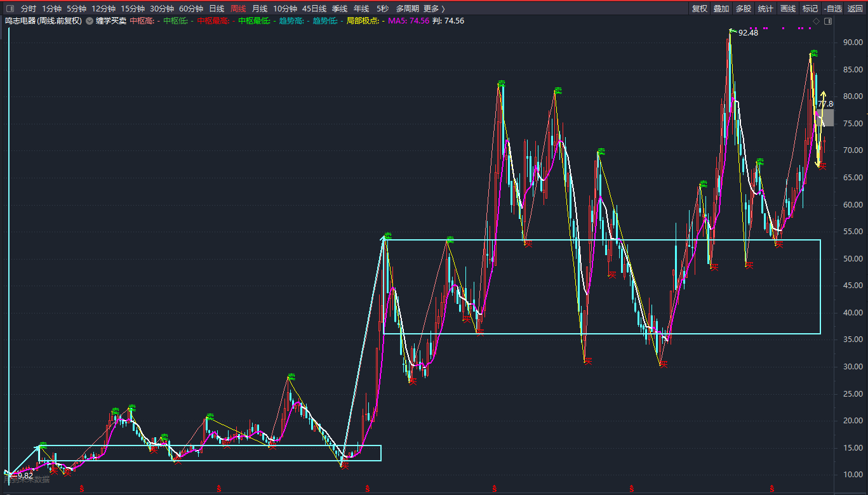Screen dimensions: 868x495
Task: Switch to the 5分钟 period
Action: coord(76,9)
